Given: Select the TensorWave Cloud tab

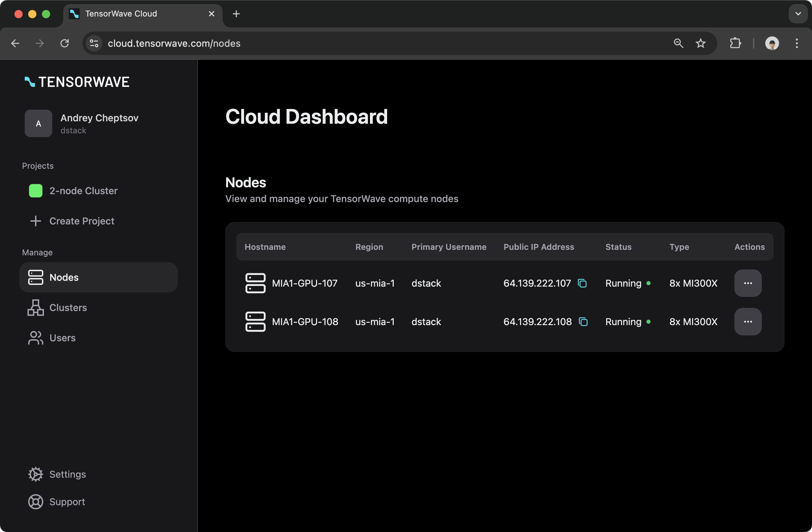Looking at the screenshot, I should click(143, 14).
